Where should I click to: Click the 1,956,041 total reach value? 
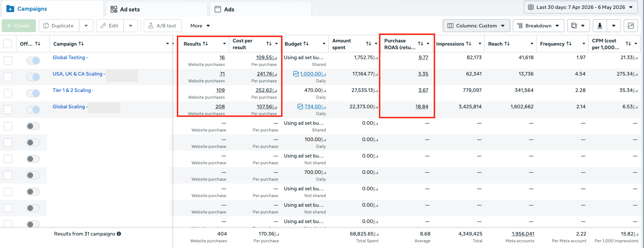coord(523,234)
